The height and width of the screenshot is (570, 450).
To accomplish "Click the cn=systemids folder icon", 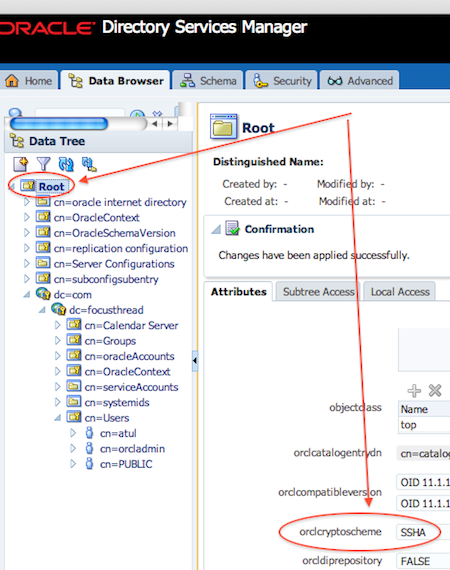I will point(74,401).
